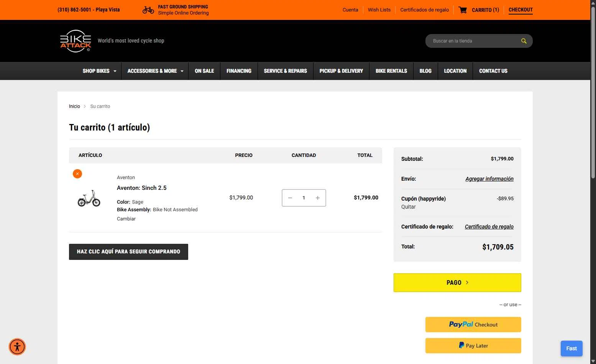
Task: Click the PayPal Checkout button
Action: (473, 325)
